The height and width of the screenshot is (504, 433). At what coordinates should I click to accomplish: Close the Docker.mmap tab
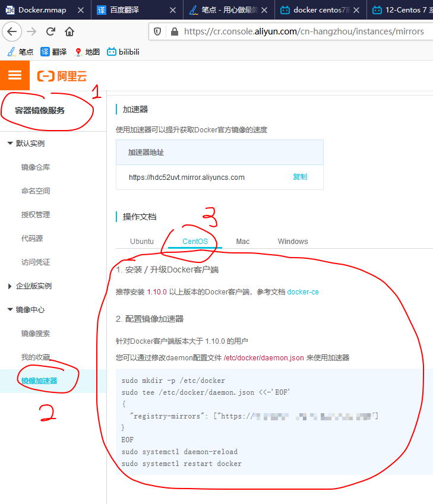tap(81, 10)
